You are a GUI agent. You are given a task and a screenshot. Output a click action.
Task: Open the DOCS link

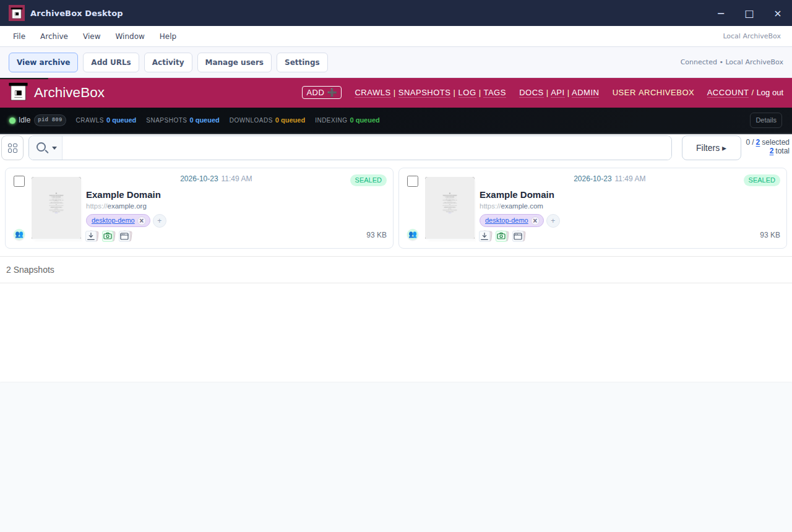coord(532,93)
